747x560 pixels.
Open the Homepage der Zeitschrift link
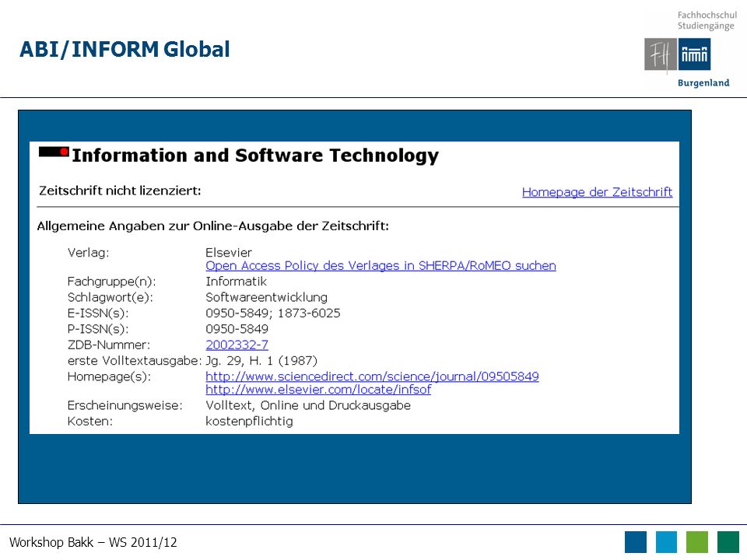[x=597, y=192]
